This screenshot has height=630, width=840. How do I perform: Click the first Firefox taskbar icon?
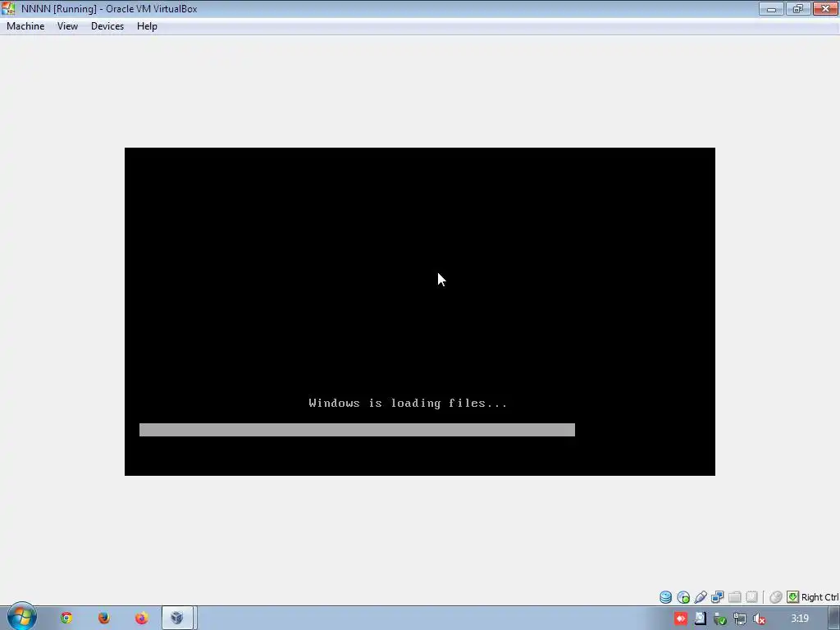104,618
